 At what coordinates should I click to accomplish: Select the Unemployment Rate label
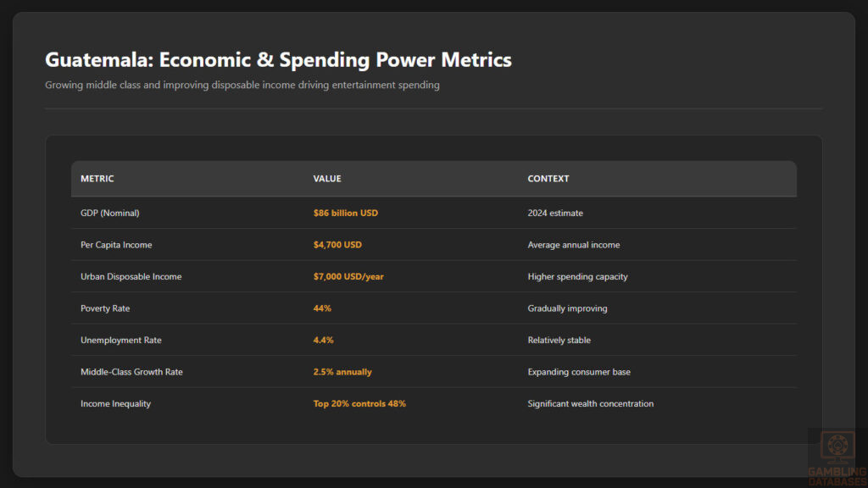coord(120,340)
